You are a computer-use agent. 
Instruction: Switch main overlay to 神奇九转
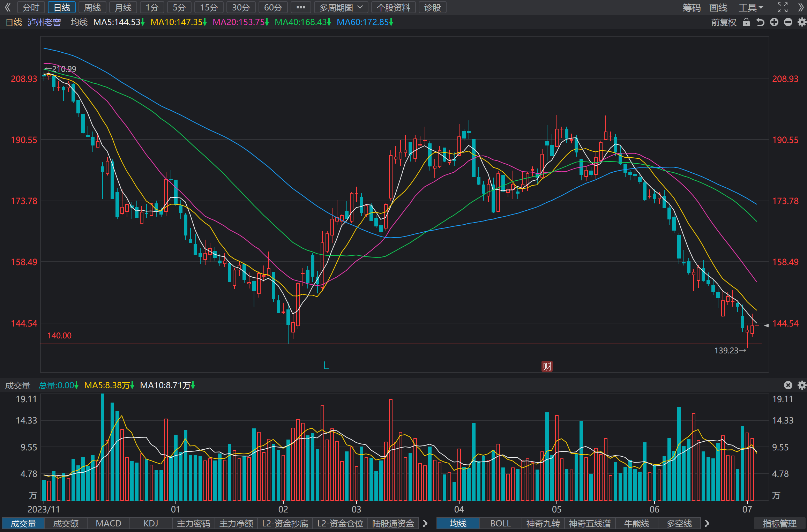543,523
